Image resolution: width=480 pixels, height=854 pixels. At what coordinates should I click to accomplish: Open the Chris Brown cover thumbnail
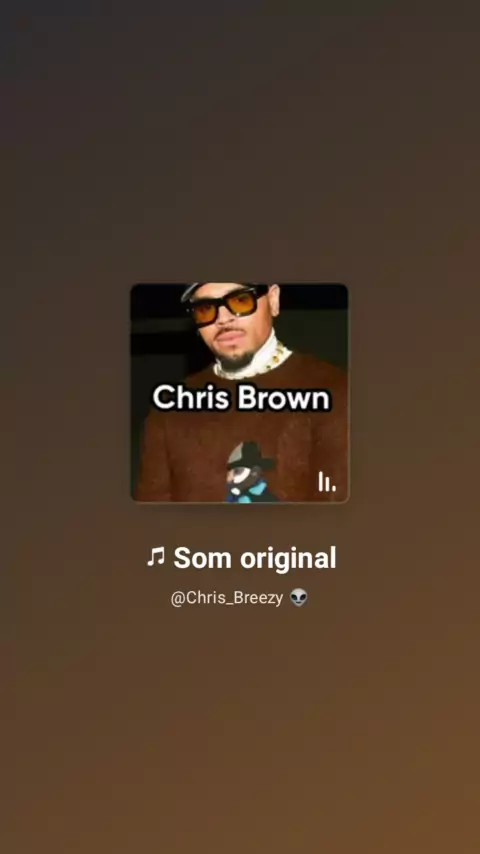[240, 392]
